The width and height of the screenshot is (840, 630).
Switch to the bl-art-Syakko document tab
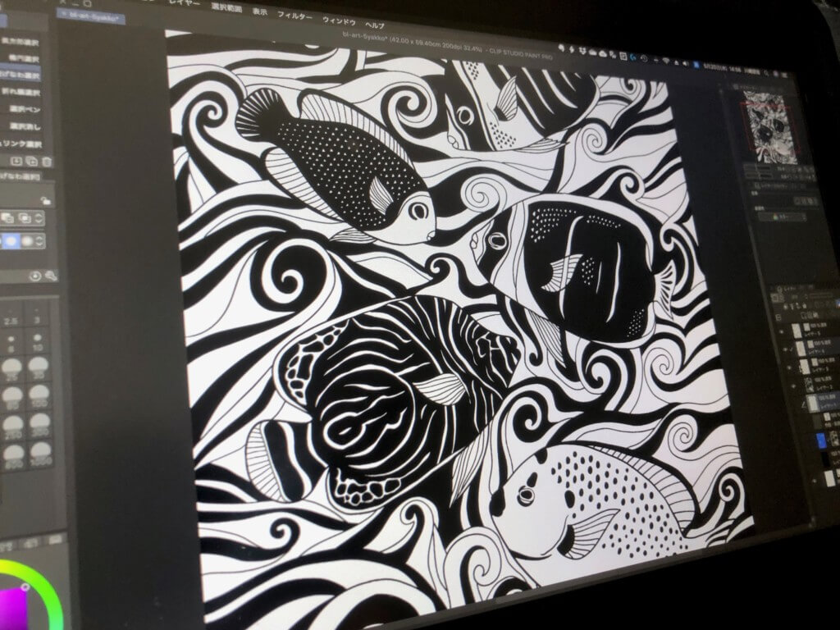(92, 16)
